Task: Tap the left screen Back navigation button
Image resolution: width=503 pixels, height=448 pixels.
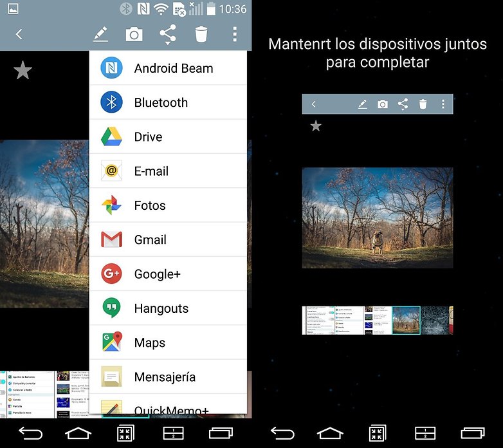Action: (x=30, y=433)
